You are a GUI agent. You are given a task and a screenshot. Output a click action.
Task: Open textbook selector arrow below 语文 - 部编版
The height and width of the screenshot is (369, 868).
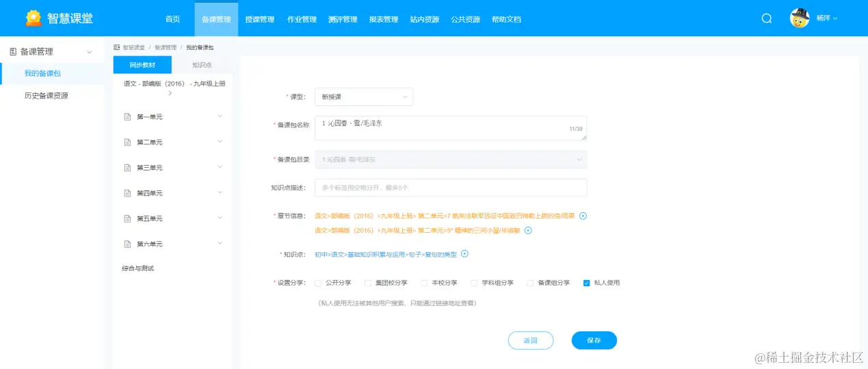(x=170, y=93)
